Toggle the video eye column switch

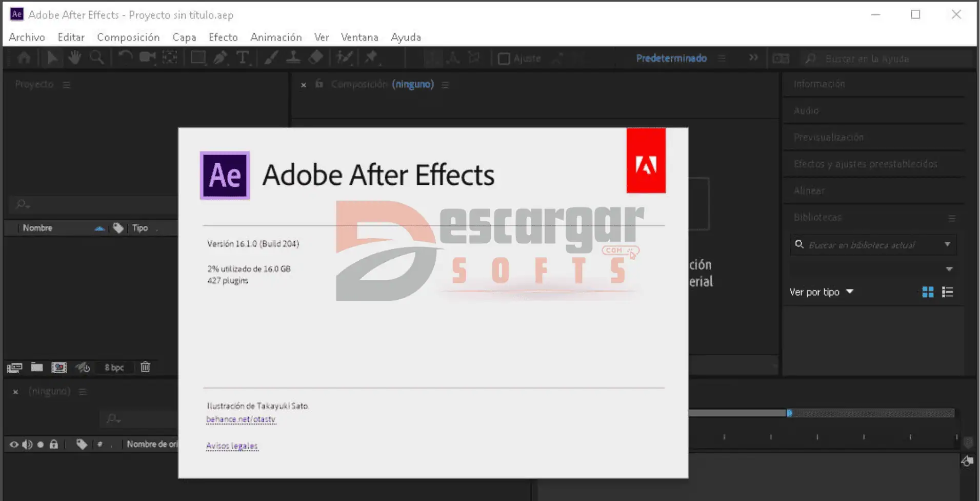(x=14, y=445)
